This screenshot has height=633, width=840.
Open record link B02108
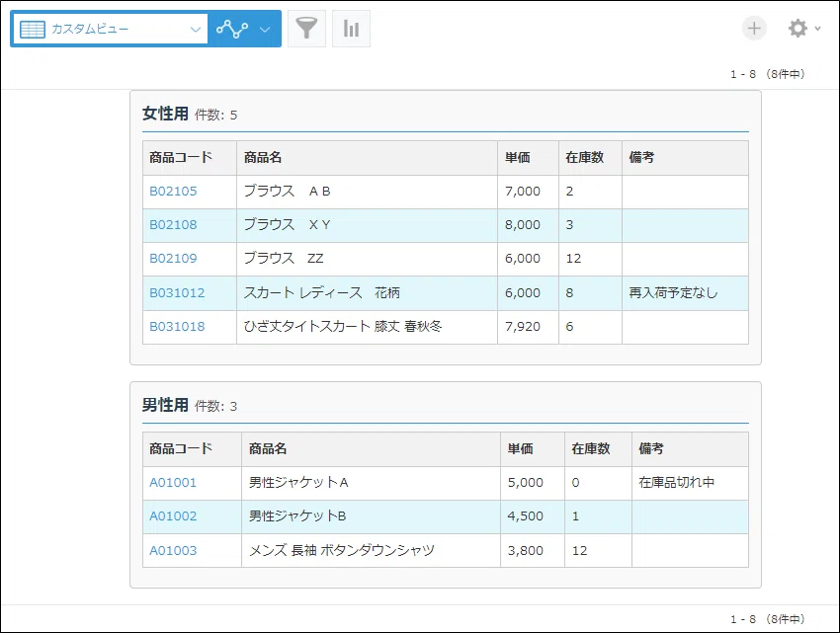(x=173, y=225)
